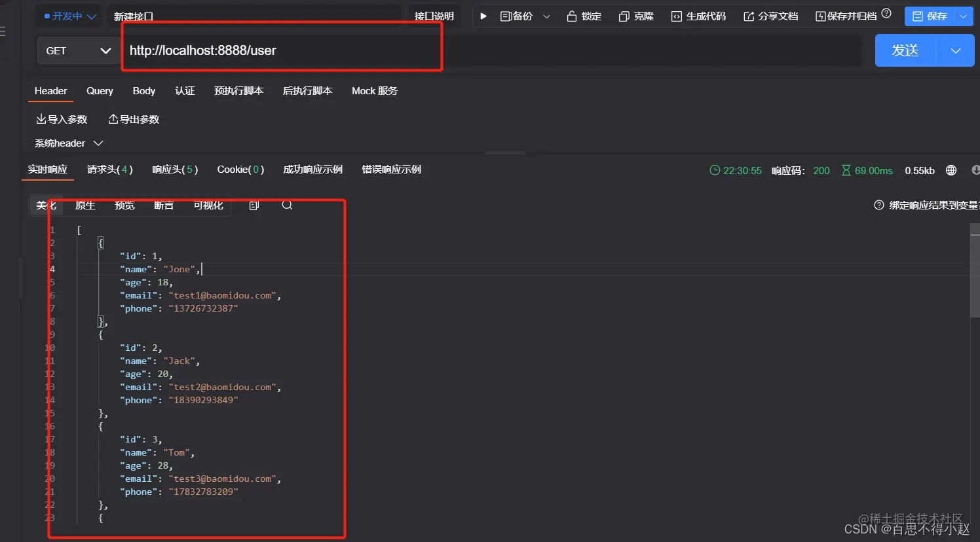Select the beautify (美化) view

coord(46,206)
